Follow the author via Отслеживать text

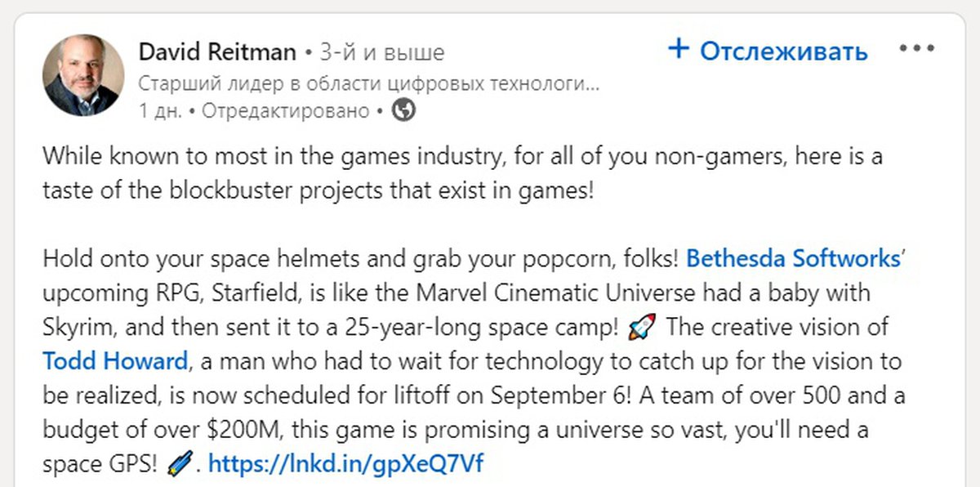(783, 51)
